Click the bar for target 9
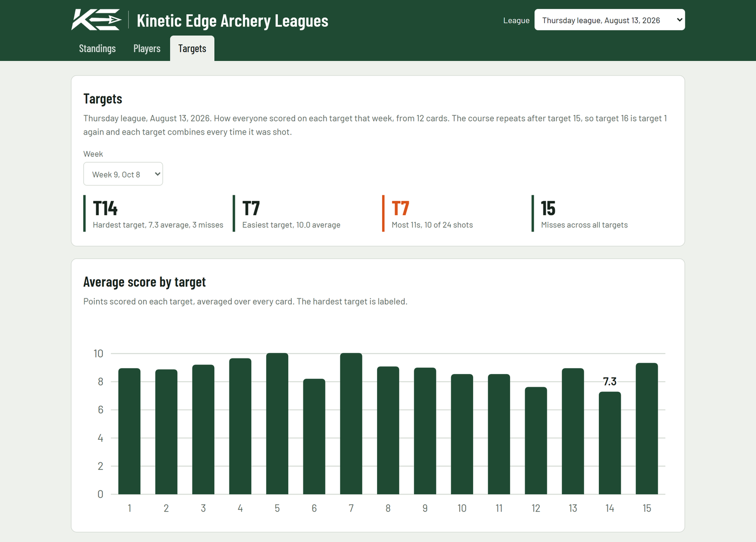 click(x=425, y=431)
